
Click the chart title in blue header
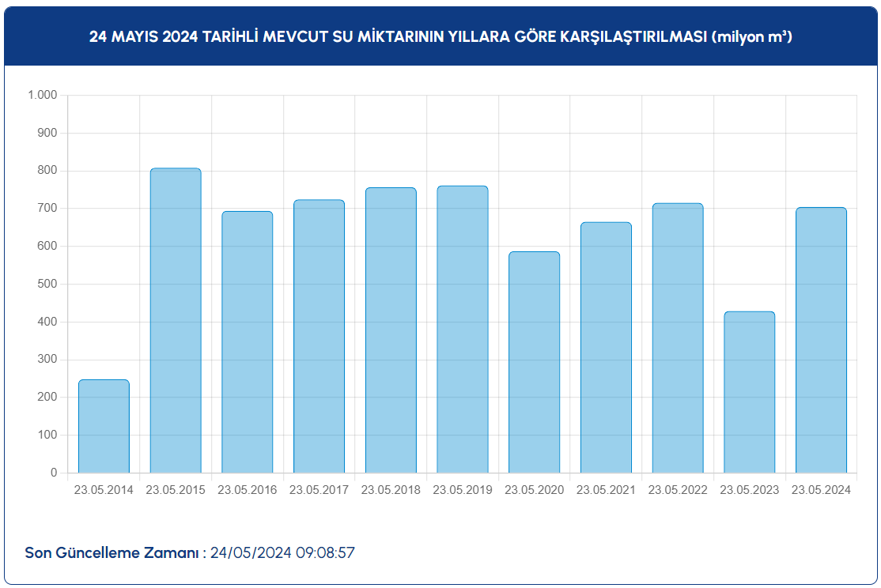point(440,37)
